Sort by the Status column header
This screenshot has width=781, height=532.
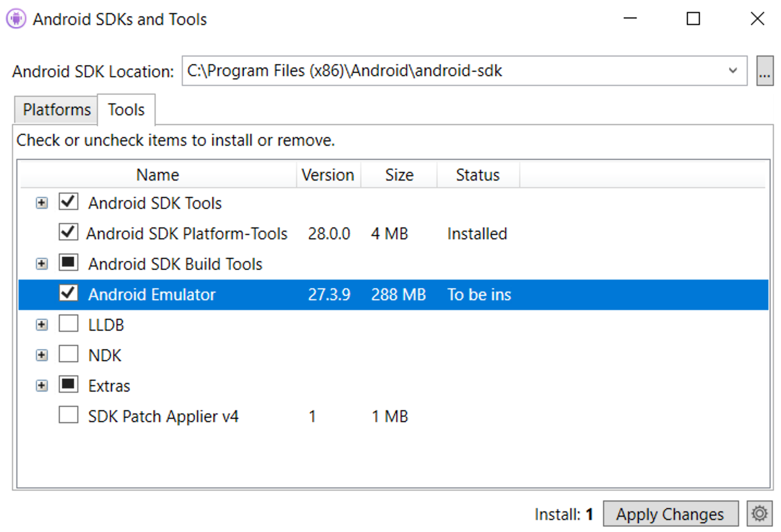click(478, 175)
